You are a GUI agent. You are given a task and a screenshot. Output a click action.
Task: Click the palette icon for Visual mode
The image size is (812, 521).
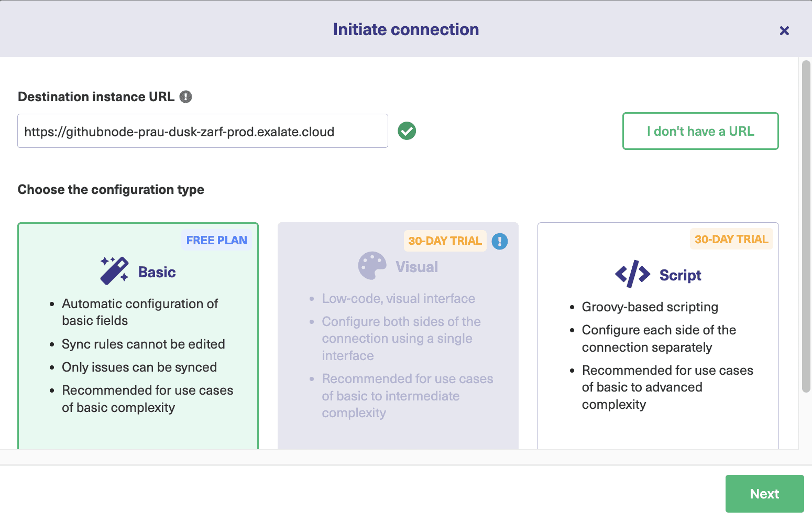372,266
